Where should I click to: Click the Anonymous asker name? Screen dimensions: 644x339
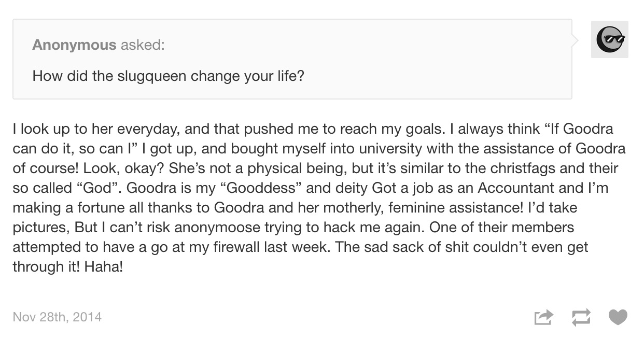point(74,45)
